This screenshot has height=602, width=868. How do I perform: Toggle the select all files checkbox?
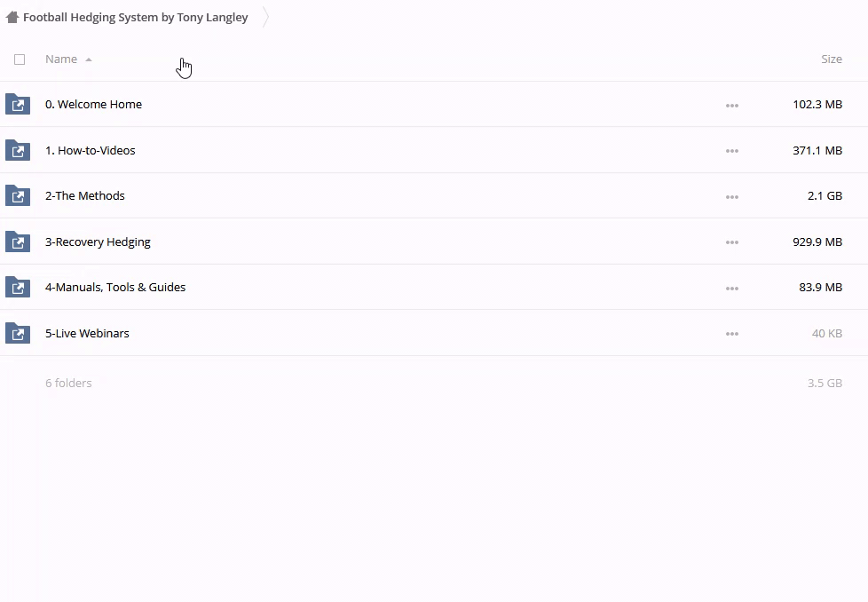coord(20,59)
